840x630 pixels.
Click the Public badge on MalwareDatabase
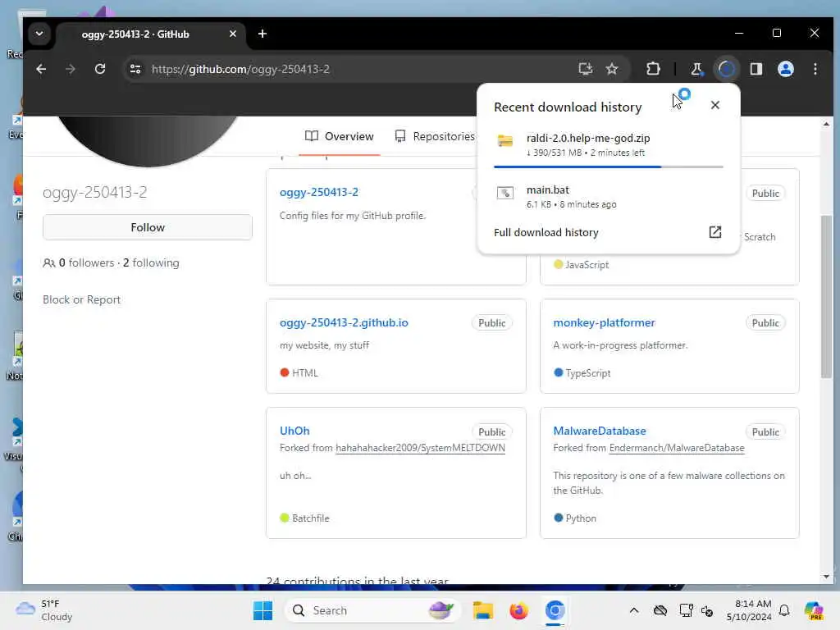[765, 431]
